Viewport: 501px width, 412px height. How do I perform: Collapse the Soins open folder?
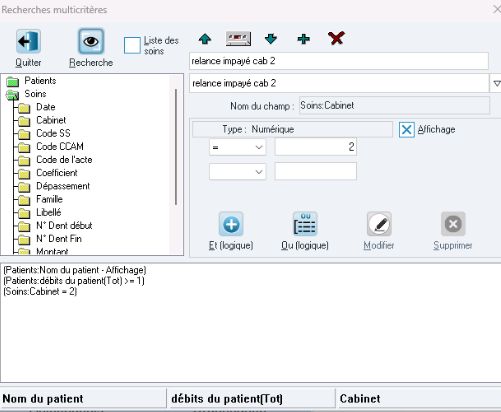[13, 94]
